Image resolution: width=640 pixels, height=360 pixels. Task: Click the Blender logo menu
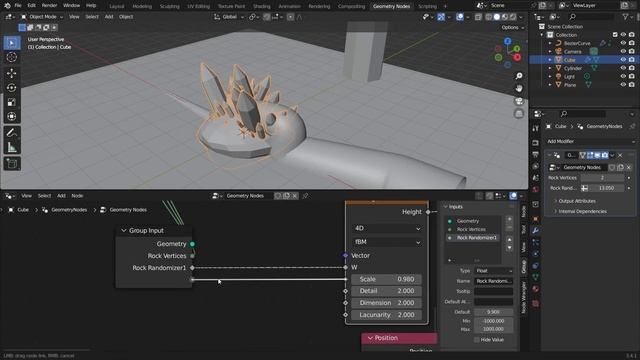(7, 6)
